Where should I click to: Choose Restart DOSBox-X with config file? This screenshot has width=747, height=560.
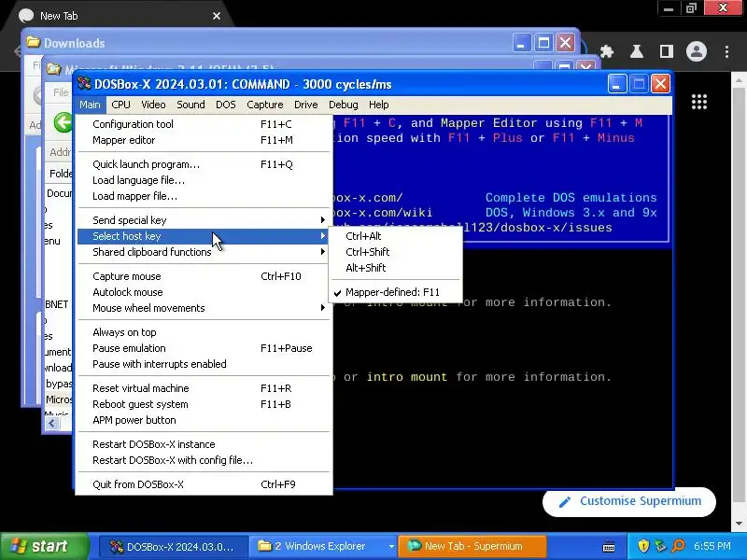point(204,460)
